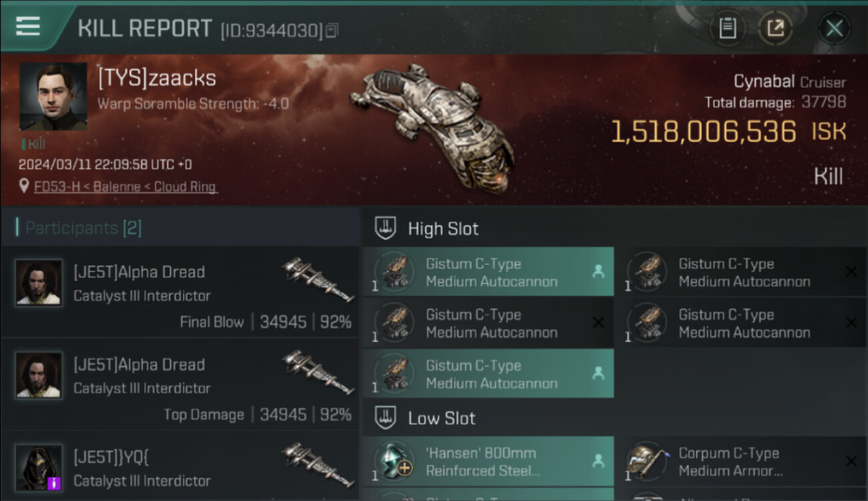Click the location pin icon

tap(25, 186)
